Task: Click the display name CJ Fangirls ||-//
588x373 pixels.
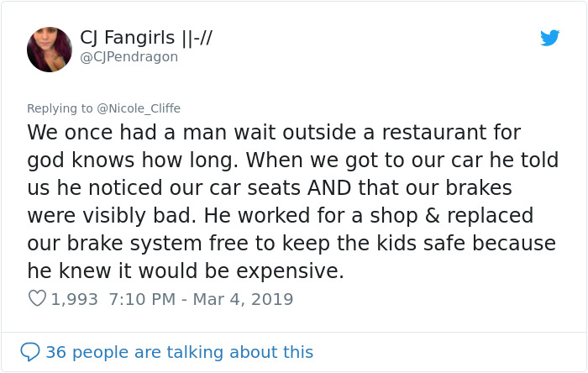Action: click(145, 37)
